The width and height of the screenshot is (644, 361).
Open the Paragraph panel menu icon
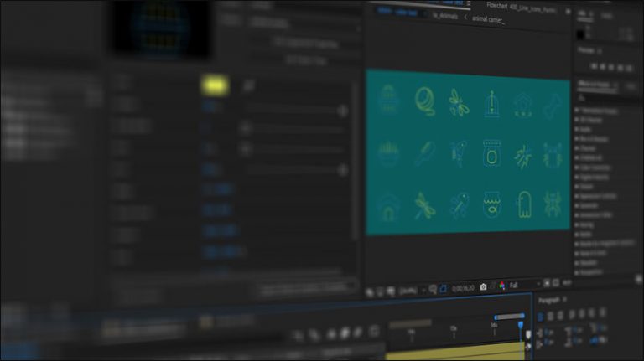(x=565, y=300)
